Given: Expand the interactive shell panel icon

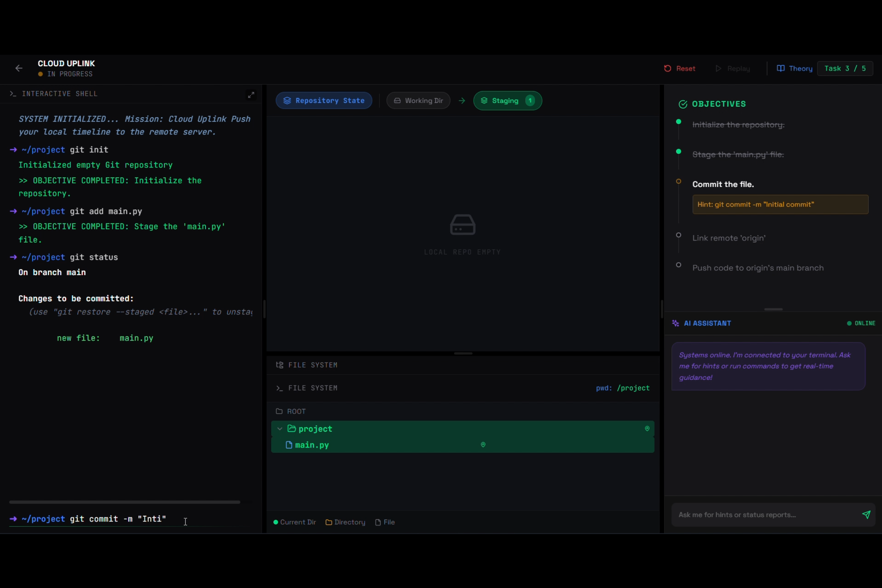Looking at the screenshot, I should pos(251,95).
